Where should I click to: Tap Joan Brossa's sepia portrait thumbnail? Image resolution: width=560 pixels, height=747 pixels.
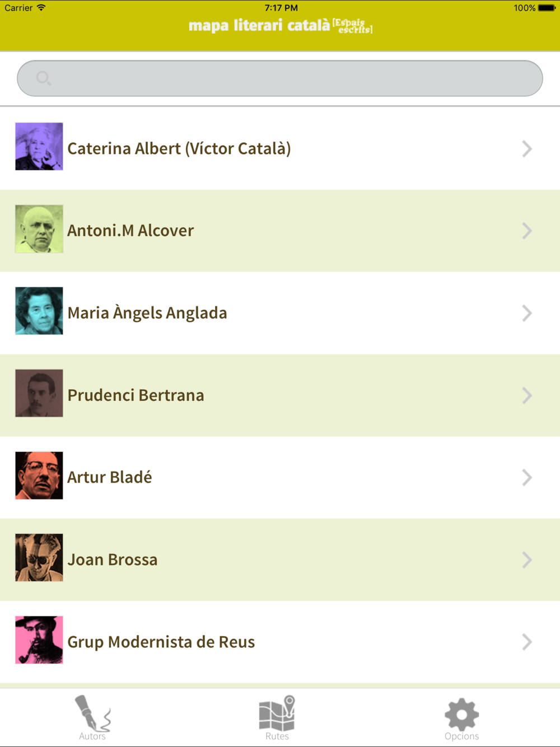point(39,558)
